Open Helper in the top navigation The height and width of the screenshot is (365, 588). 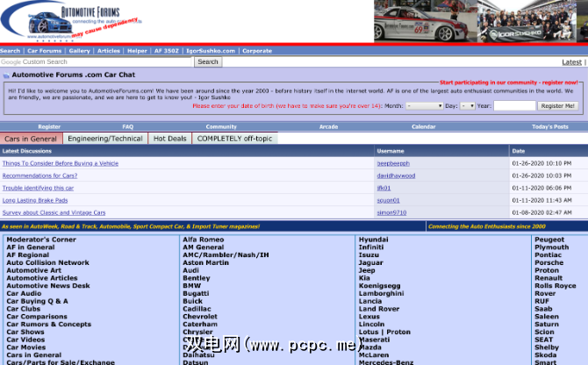(x=137, y=51)
